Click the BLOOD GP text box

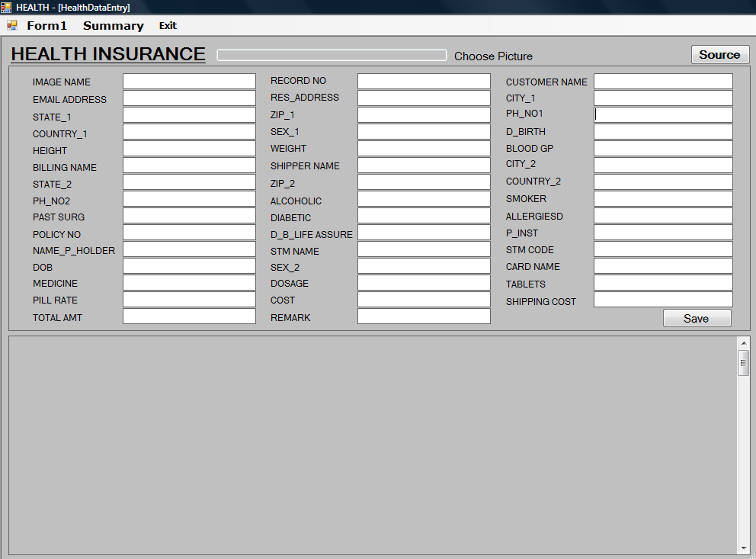tap(663, 149)
